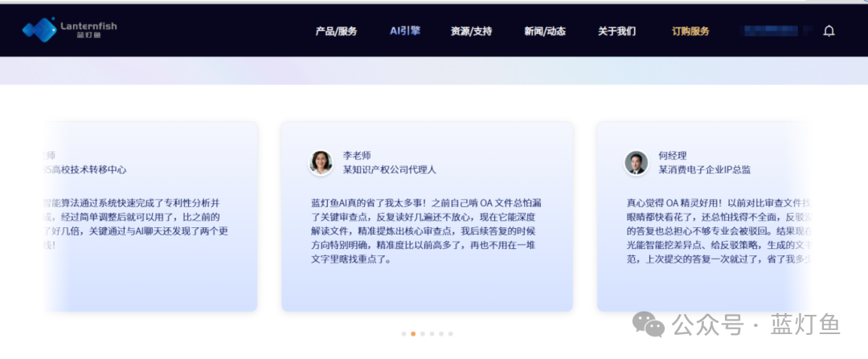
Task: Open the 关于我们 menu
Action: click(x=616, y=31)
